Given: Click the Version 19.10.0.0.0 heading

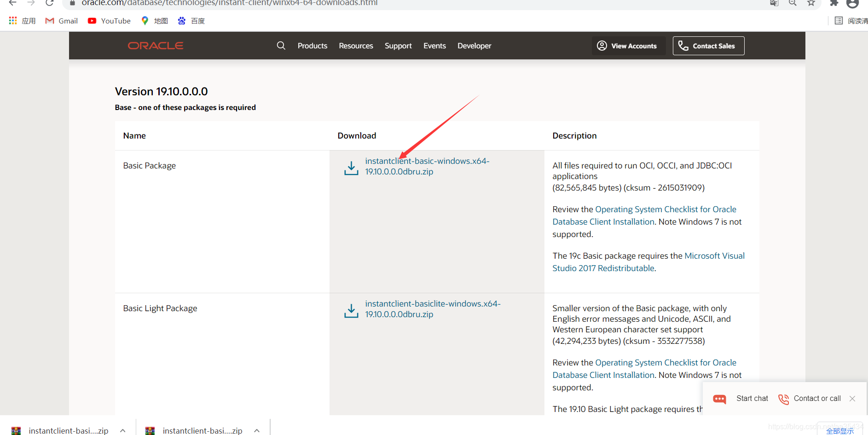Looking at the screenshot, I should 161,91.
